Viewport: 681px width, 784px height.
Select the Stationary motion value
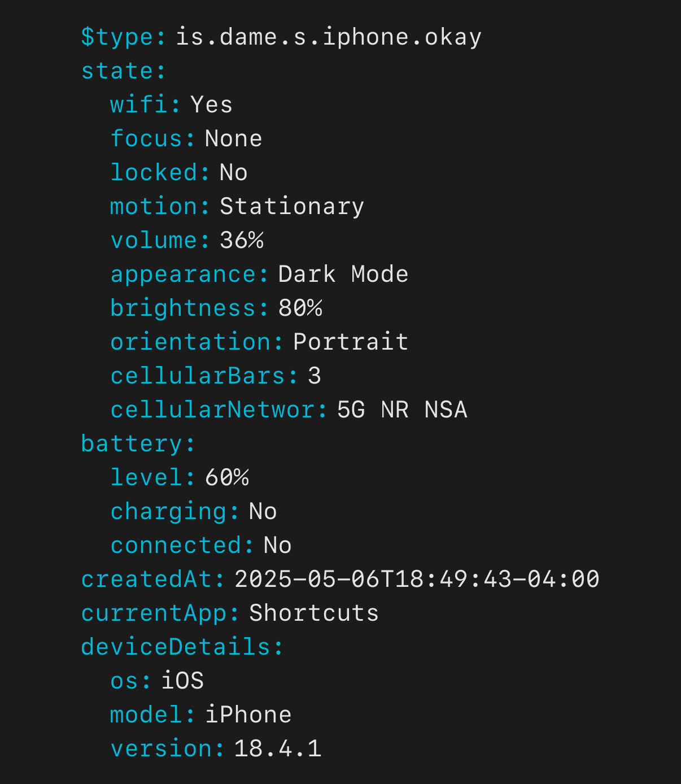[x=292, y=207]
